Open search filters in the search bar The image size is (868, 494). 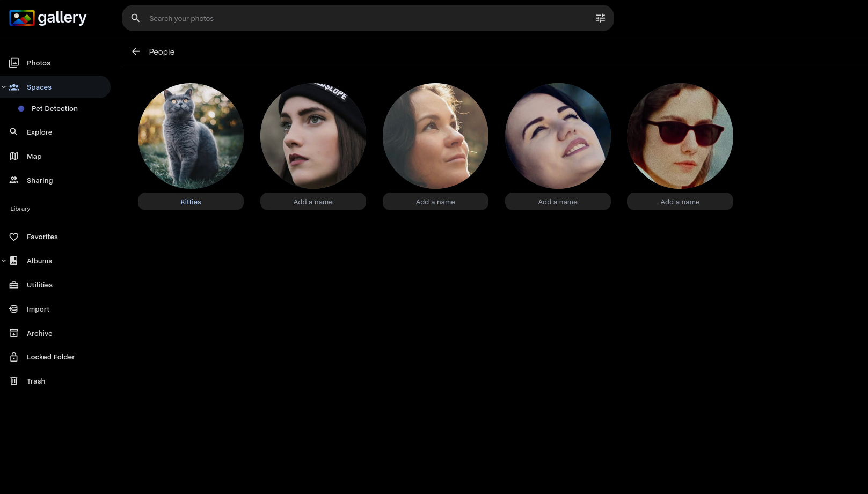coord(600,18)
